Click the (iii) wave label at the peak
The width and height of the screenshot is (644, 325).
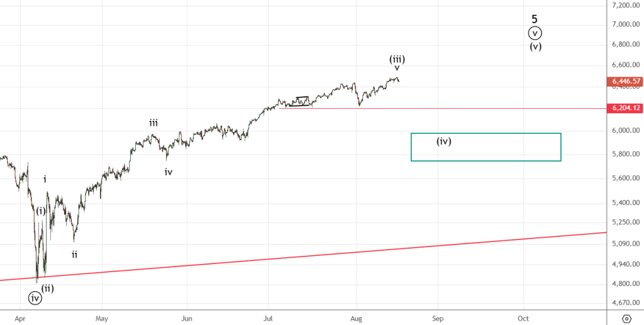(x=397, y=59)
